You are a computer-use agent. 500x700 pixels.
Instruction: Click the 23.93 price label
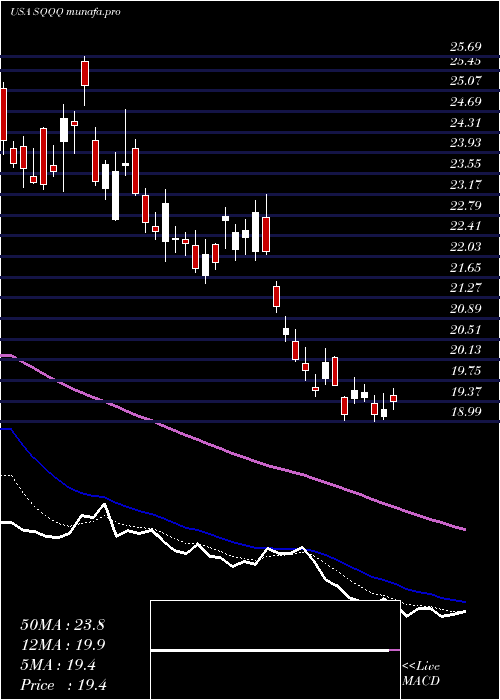465,143
